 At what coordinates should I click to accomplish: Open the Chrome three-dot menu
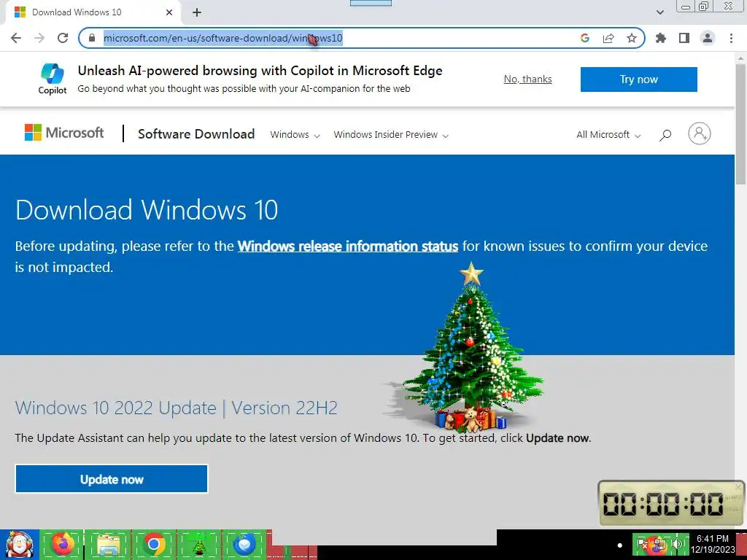point(731,38)
